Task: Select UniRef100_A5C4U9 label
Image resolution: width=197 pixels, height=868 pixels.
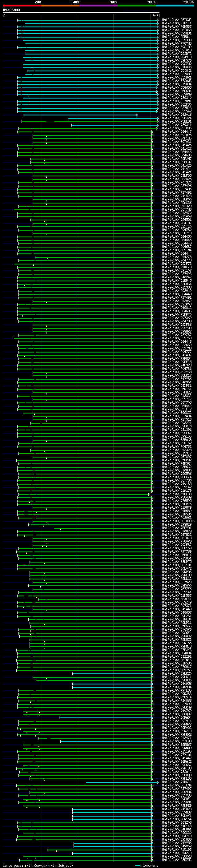Action: [177, 497]
